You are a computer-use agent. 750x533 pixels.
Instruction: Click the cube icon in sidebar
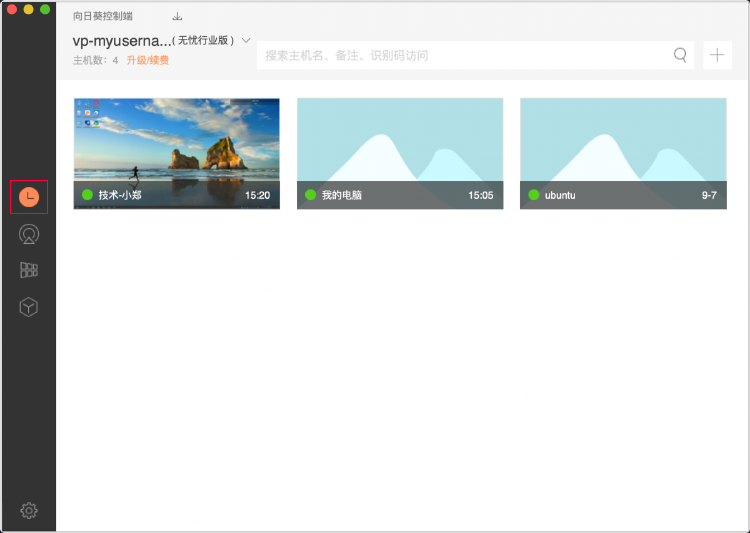[x=29, y=307]
